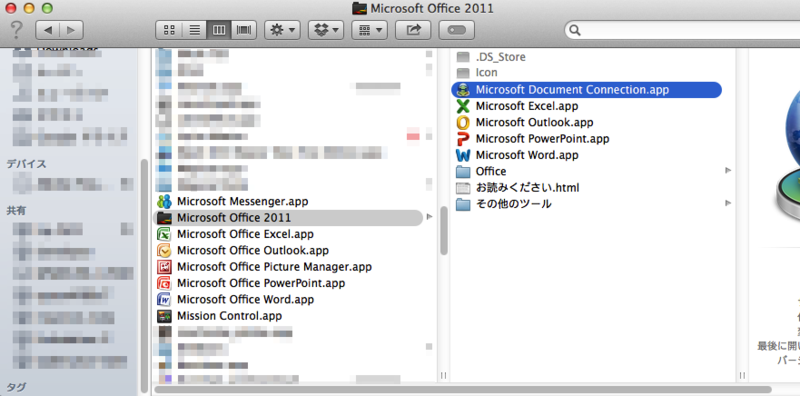Click the お読みください.html document icon
The height and width of the screenshot is (396, 800).
pyautogui.click(x=463, y=188)
